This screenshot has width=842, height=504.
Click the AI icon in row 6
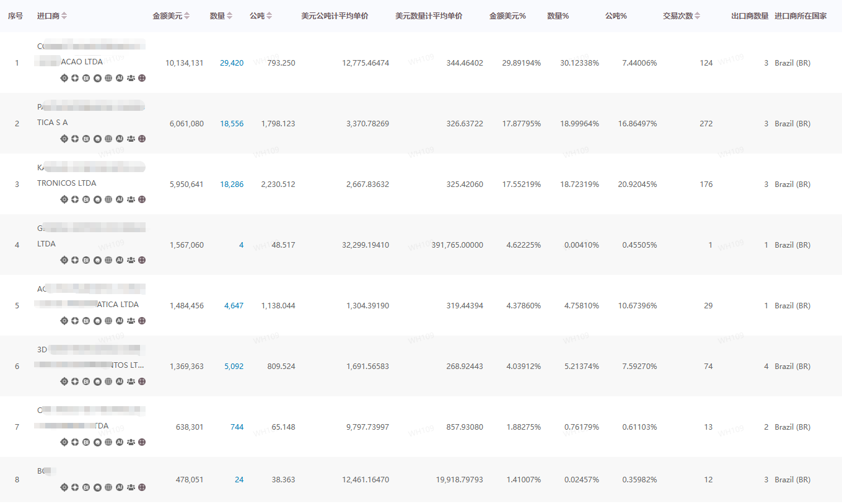point(120,381)
